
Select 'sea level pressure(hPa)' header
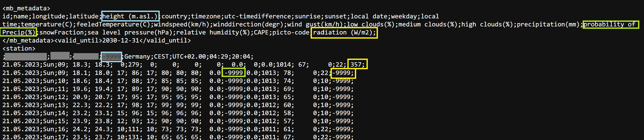click(x=130, y=32)
